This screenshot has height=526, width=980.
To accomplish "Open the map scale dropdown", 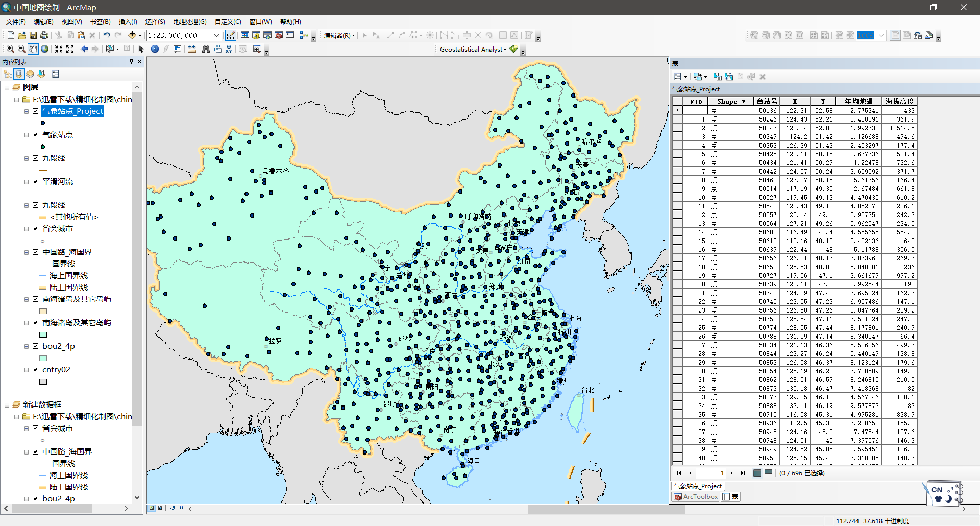I will (216, 35).
